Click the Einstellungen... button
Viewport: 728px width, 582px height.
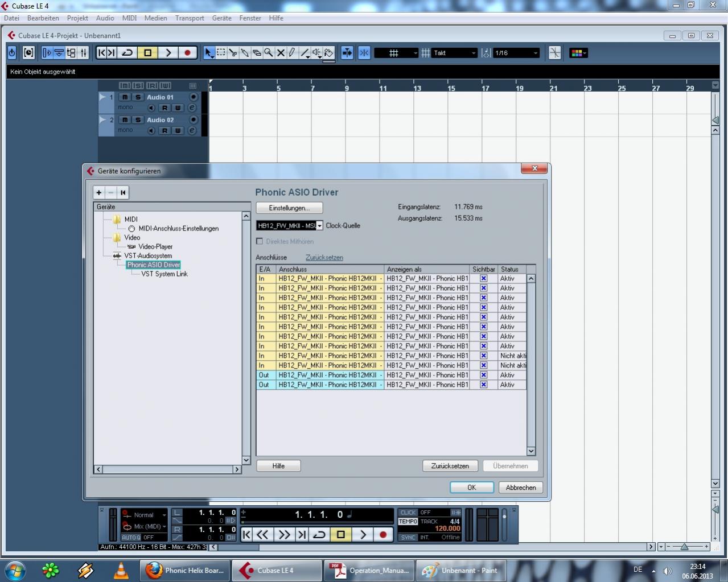289,208
